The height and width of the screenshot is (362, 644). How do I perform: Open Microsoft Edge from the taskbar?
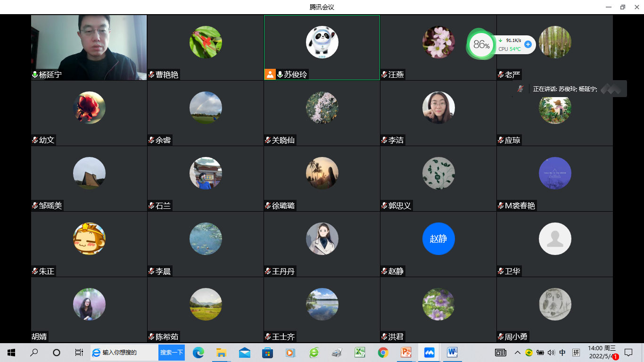click(x=198, y=352)
